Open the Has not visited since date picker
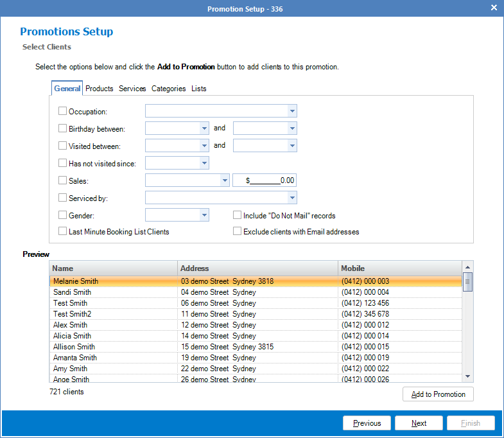This screenshot has height=438, width=504. tap(204, 163)
